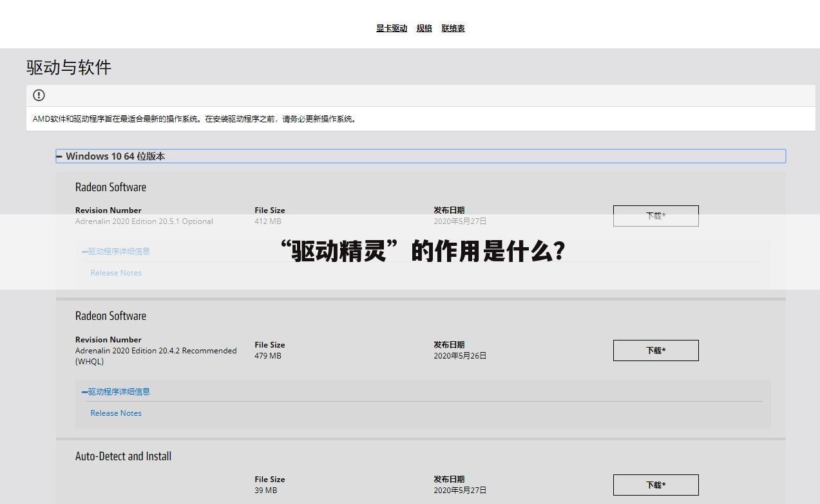Open the 联络表 navigation link
820x504 pixels.
(x=453, y=28)
